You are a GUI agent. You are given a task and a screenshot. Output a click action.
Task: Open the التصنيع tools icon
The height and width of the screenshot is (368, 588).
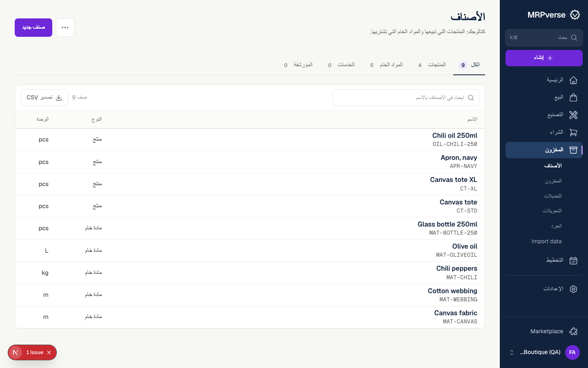coord(573,115)
